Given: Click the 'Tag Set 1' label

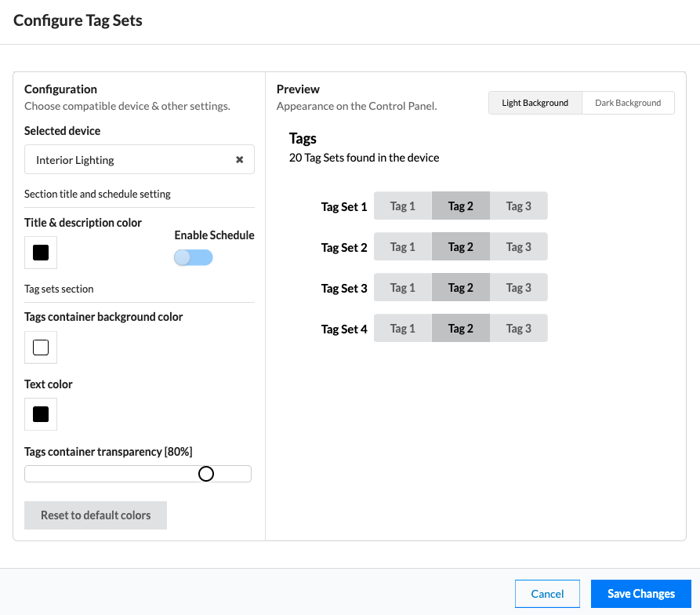Looking at the screenshot, I should (x=344, y=207).
